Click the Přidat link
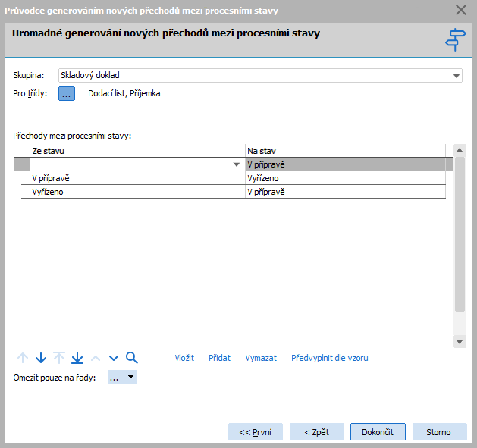This screenshot has width=477, height=448. coord(219,358)
